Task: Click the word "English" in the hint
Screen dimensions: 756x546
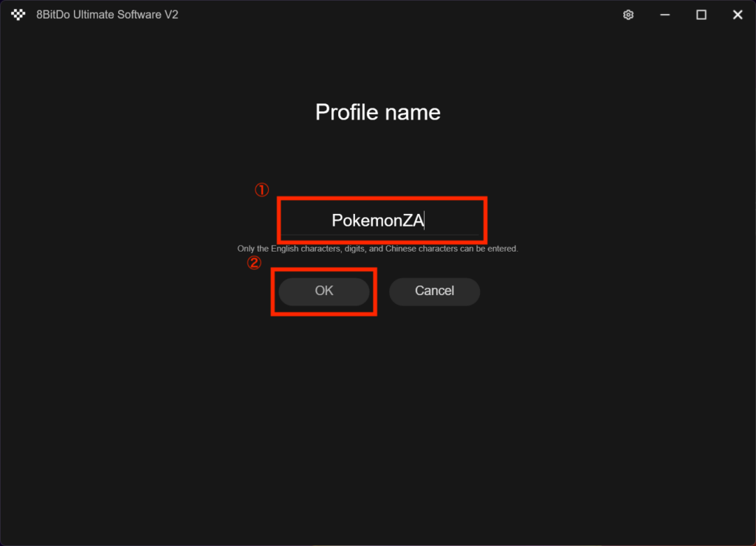Action: [x=285, y=249]
